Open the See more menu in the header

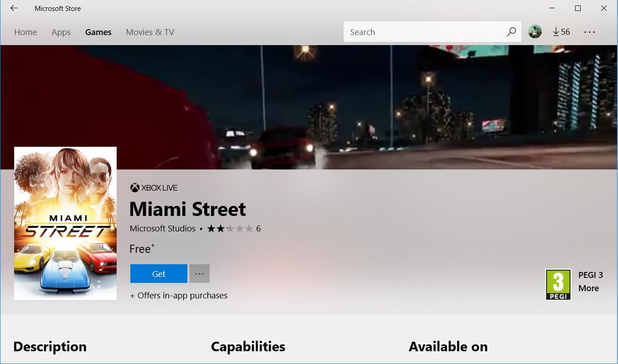589,32
